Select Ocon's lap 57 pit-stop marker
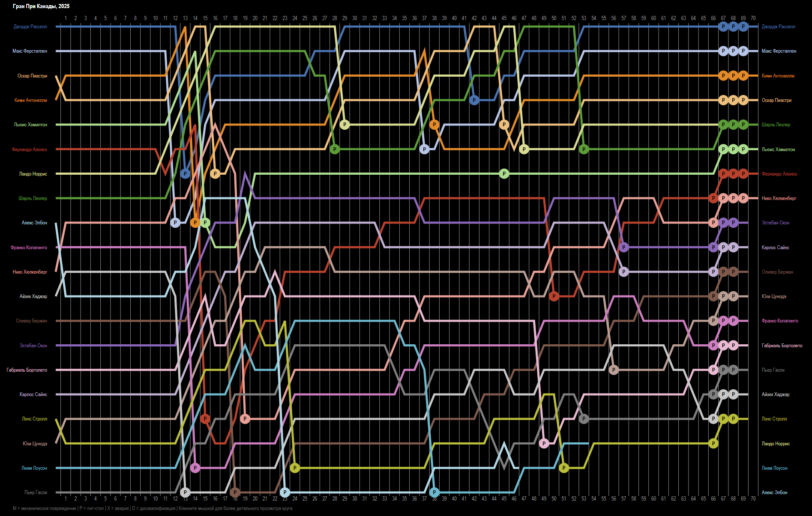 pos(623,248)
